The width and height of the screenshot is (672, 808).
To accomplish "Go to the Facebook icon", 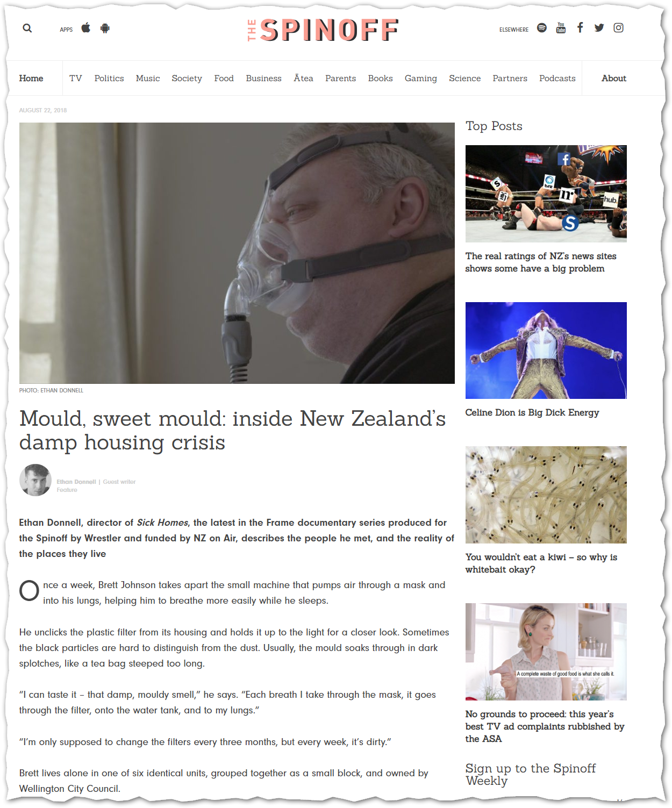I will [580, 28].
